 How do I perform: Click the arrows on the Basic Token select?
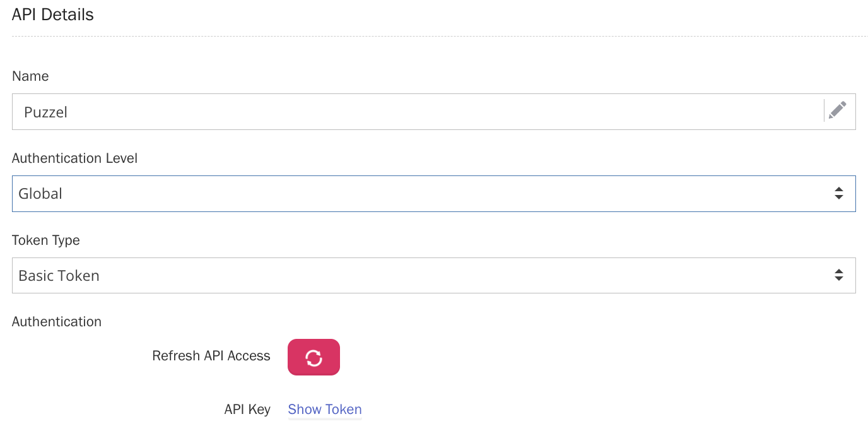tap(838, 276)
